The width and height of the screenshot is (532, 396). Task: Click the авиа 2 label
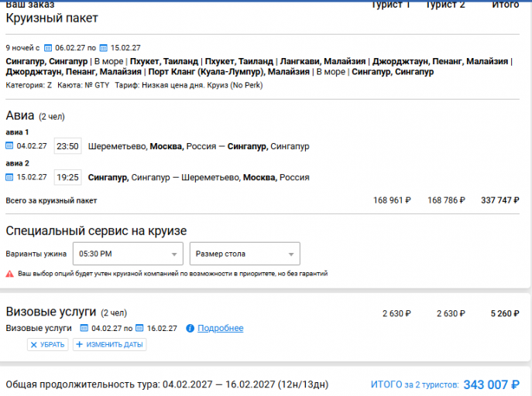tap(17, 163)
